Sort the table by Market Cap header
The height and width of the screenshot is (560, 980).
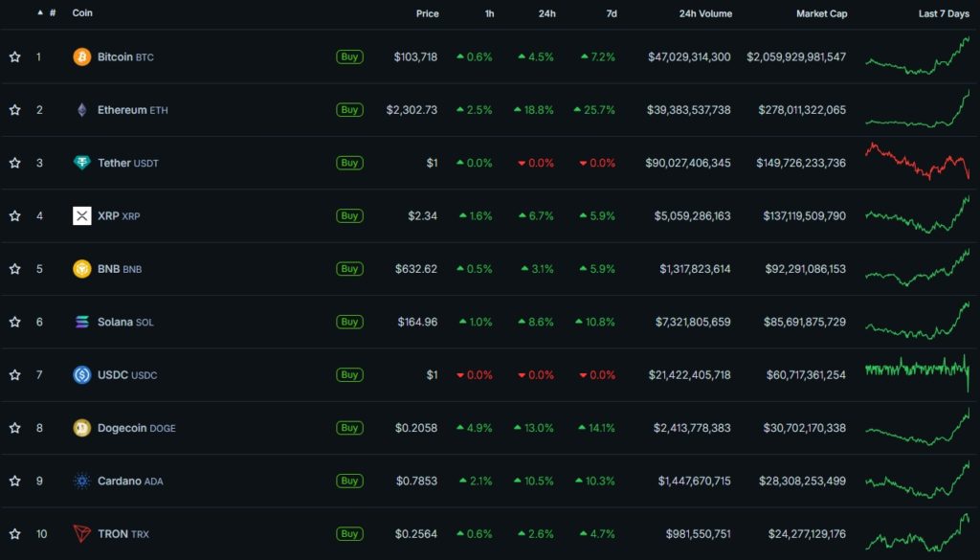pos(822,13)
